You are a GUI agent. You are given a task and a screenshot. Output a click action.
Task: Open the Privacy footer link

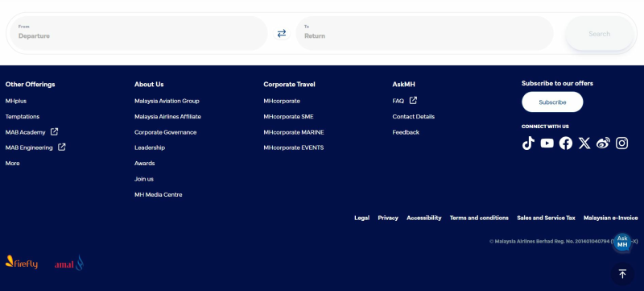pyautogui.click(x=388, y=218)
